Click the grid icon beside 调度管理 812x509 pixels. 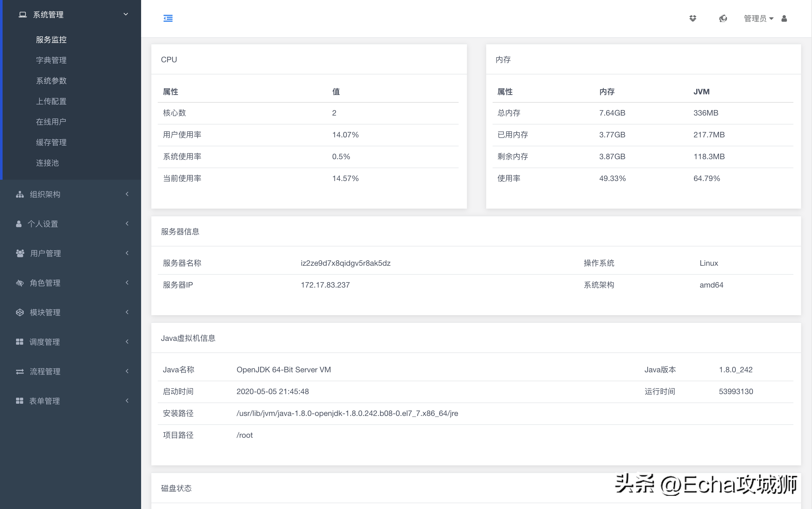click(20, 342)
